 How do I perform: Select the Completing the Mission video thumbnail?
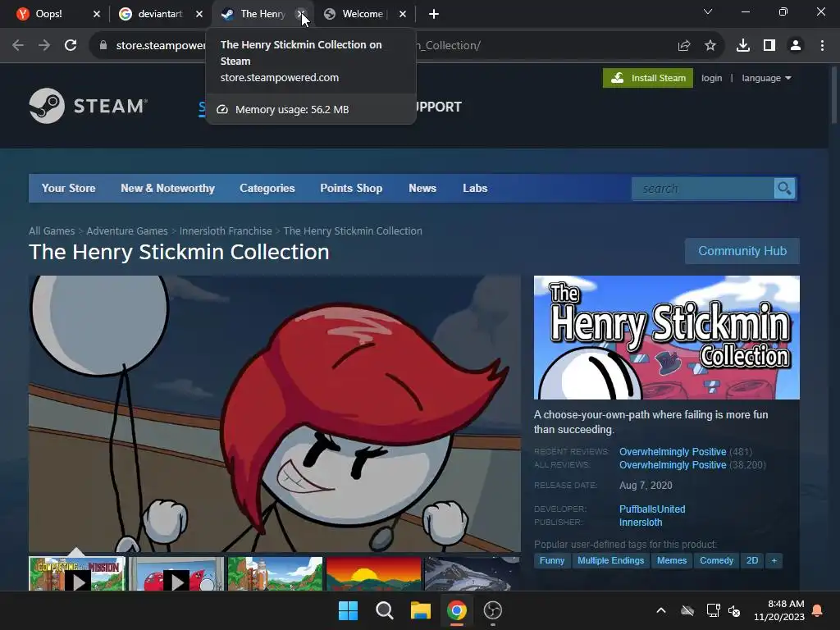(77, 574)
